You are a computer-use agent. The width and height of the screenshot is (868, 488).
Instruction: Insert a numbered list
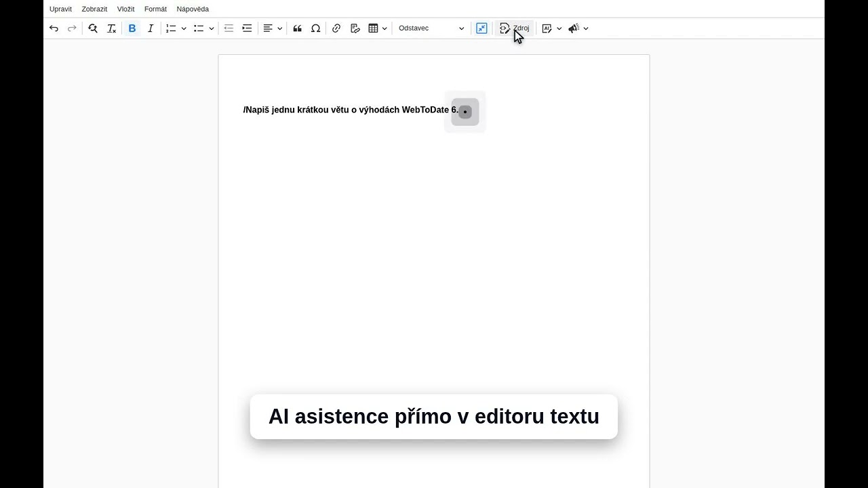point(171,28)
